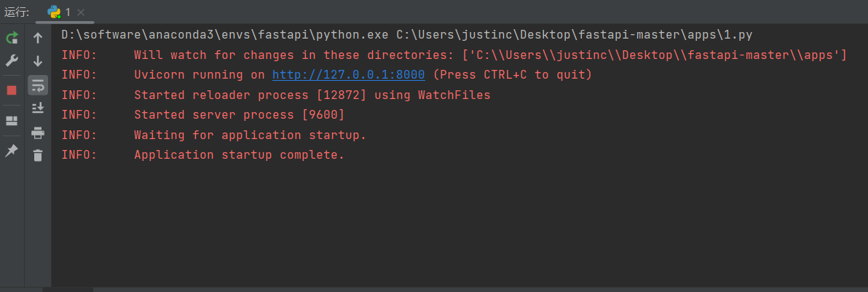Pin the run tab with the pin icon
The width and height of the screenshot is (868, 292).
12,151
